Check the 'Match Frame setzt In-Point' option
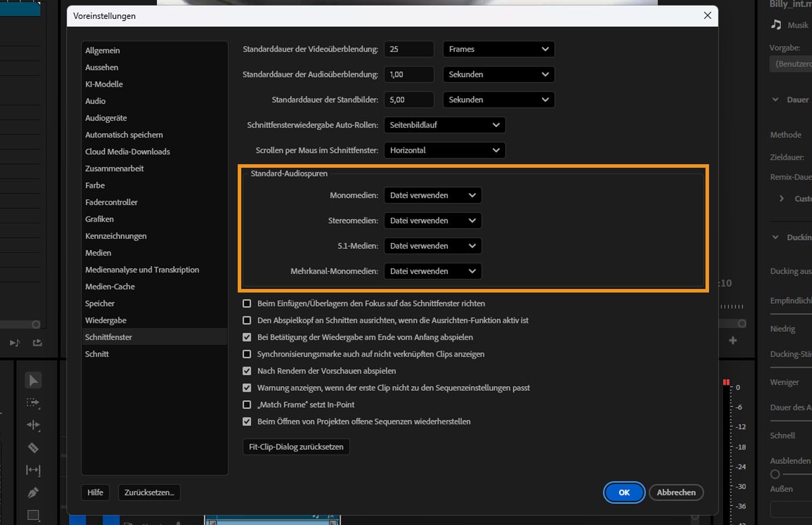 pos(247,404)
